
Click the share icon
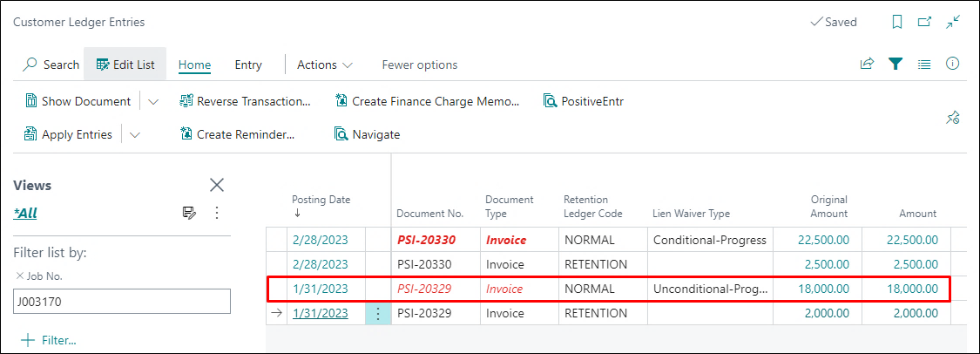point(867,65)
